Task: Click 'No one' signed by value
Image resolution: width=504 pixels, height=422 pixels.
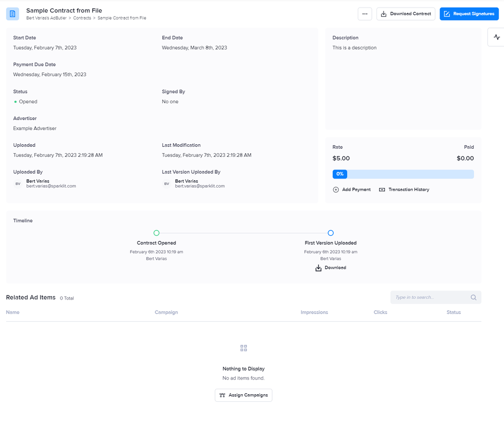Action: [x=170, y=102]
